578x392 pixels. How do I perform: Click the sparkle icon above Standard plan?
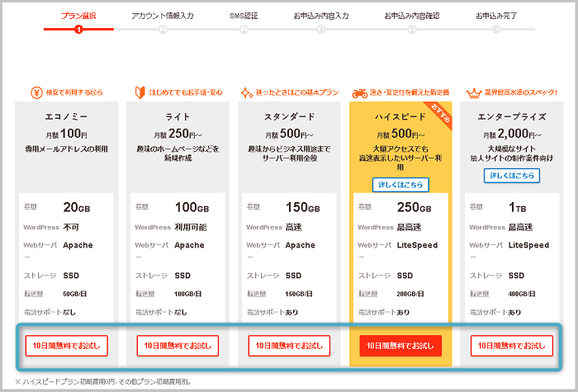tap(247, 92)
